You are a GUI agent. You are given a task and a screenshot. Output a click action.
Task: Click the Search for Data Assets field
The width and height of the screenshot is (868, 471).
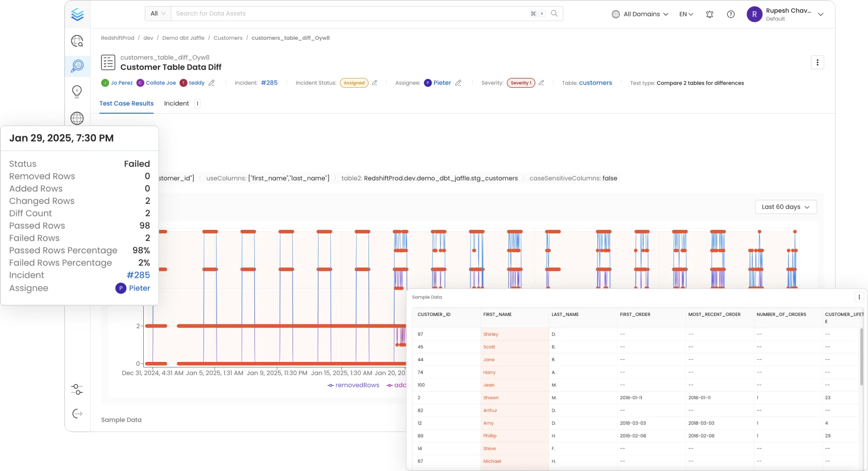coord(352,14)
